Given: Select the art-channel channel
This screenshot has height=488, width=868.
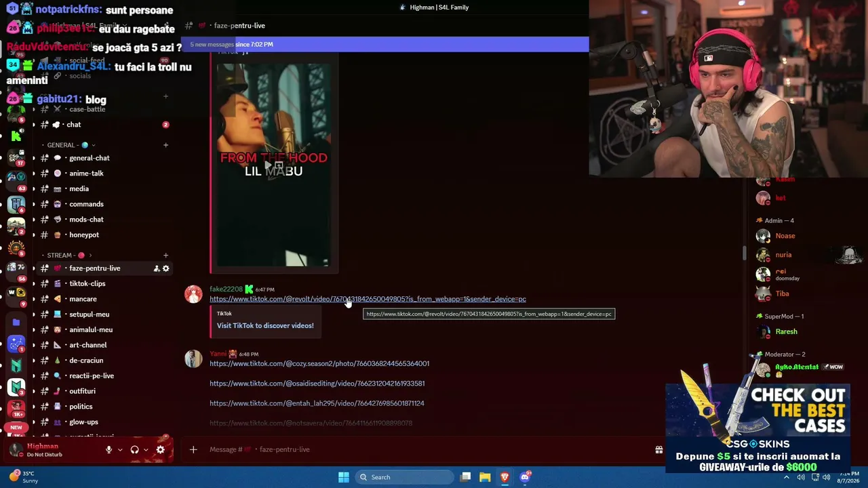Looking at the screenshot, I should tap(102, 345).
